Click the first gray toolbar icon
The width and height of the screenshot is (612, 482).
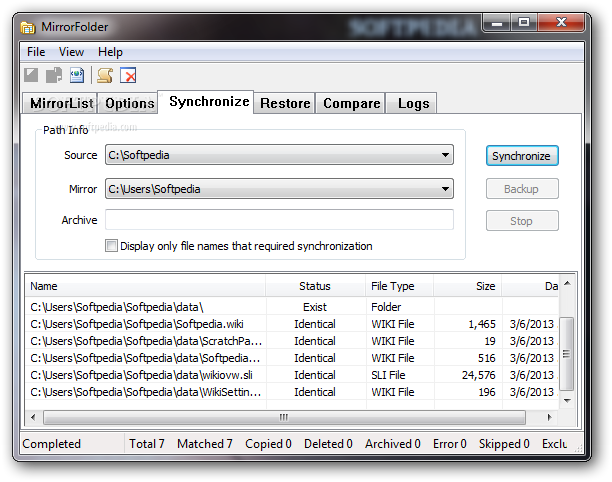tap(31, 75)
